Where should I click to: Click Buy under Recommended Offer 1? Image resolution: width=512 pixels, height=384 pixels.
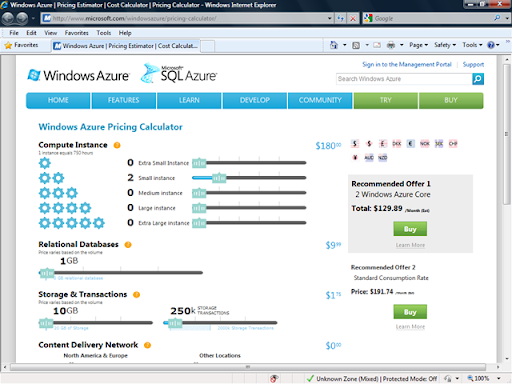[x=410, y=229]
